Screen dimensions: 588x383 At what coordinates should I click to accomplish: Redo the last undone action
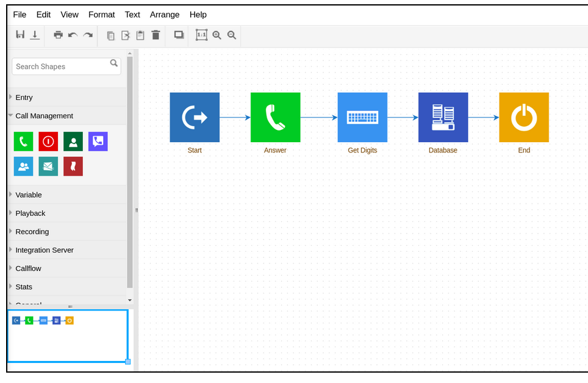coord(88,35)
